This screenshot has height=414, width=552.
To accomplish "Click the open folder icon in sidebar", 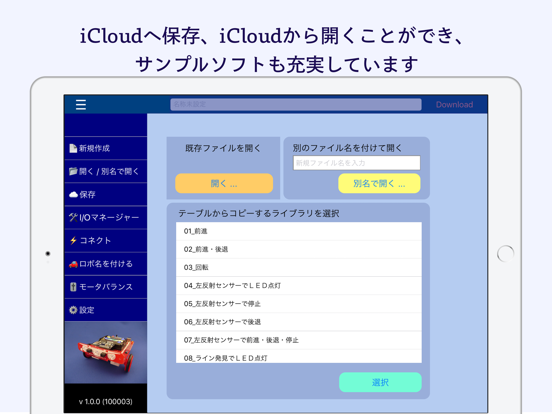I will point(73,171).
